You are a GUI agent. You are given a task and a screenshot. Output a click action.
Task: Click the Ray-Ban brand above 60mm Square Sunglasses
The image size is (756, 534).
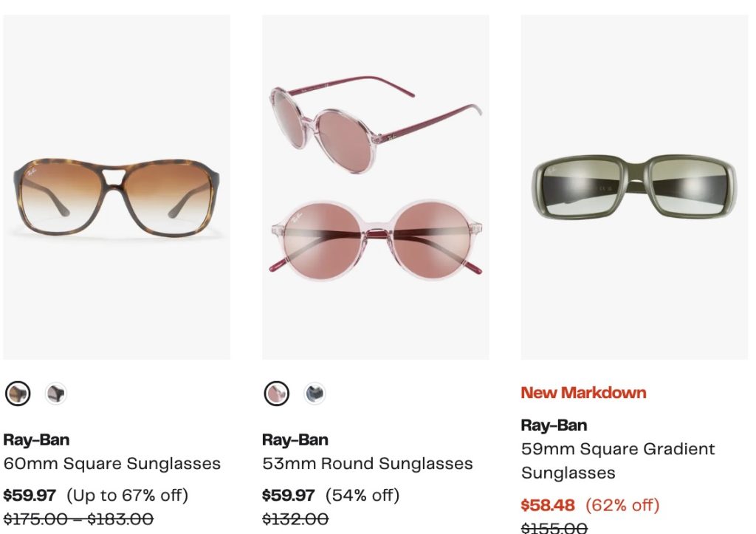click(36, 440)
